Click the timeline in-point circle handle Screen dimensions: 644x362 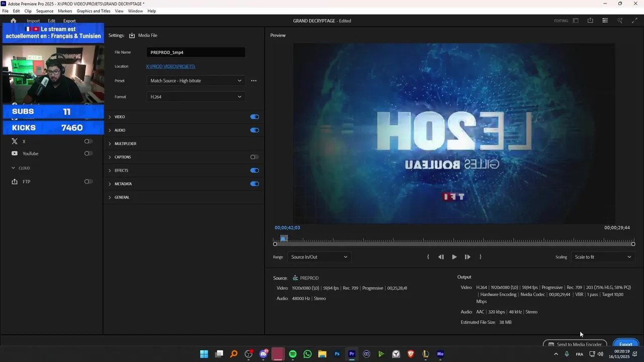coord(275,244)
